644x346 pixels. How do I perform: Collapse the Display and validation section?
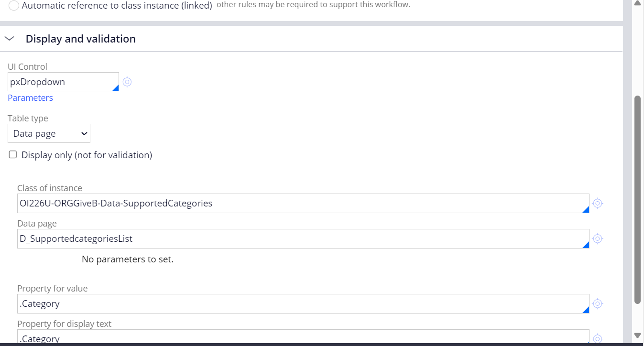point(9,38)
